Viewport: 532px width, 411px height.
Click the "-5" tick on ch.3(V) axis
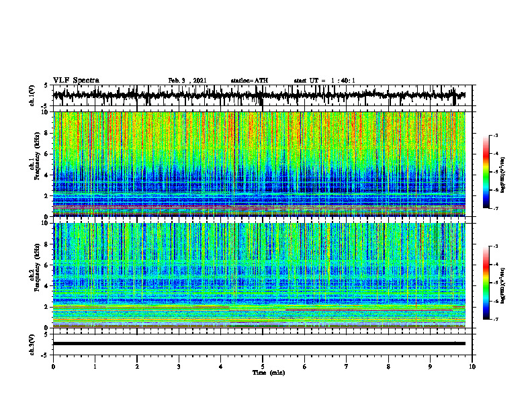pyautogui.click(x=46, y=355)
